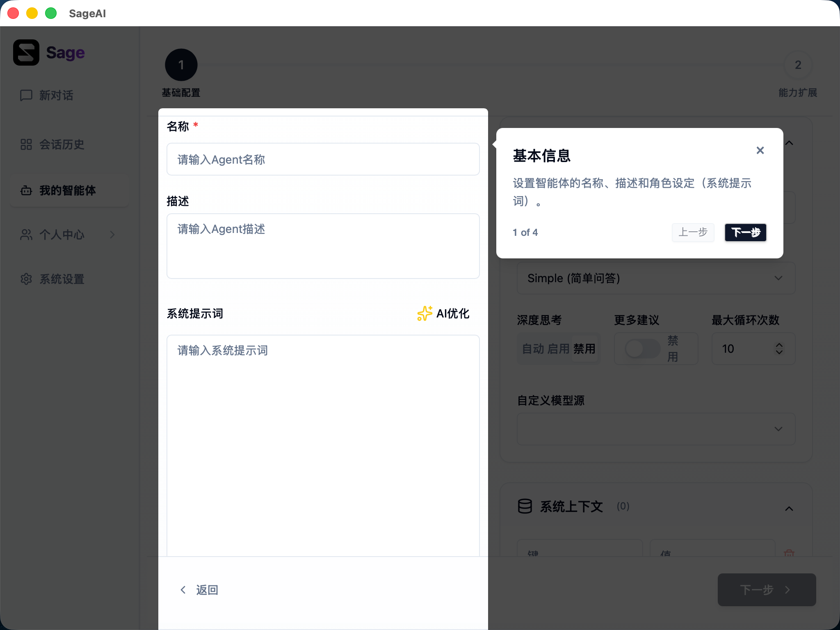Select 禁用 option under 深度思考

click(x=584, y=349)
